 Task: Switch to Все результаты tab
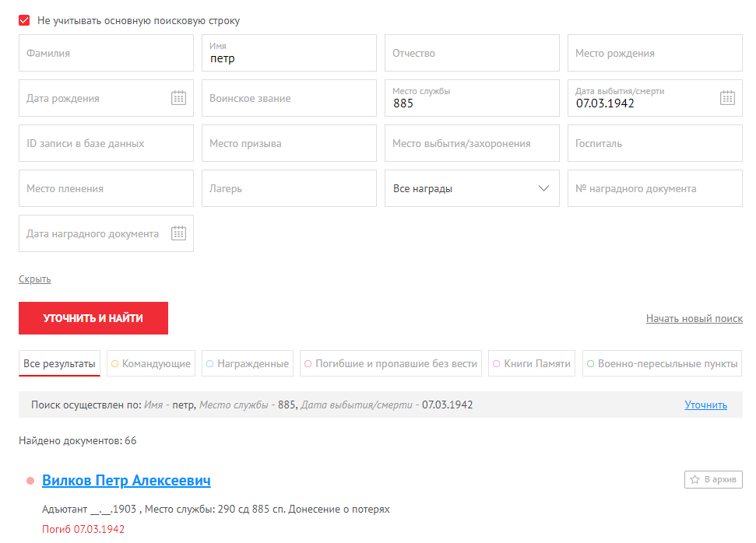tap(59, 363)
